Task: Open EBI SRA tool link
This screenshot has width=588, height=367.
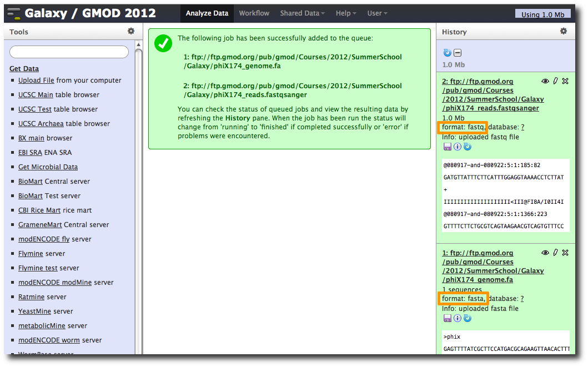Action: pos(30,153)
